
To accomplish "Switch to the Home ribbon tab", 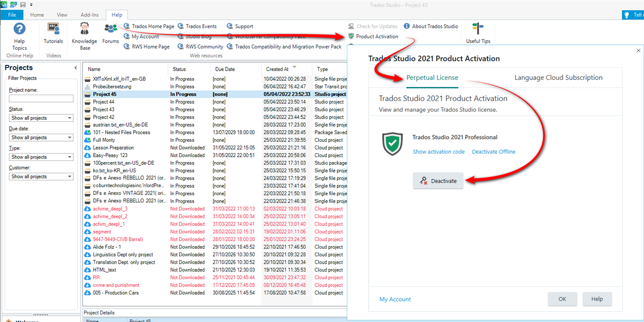I will point(37,15).
